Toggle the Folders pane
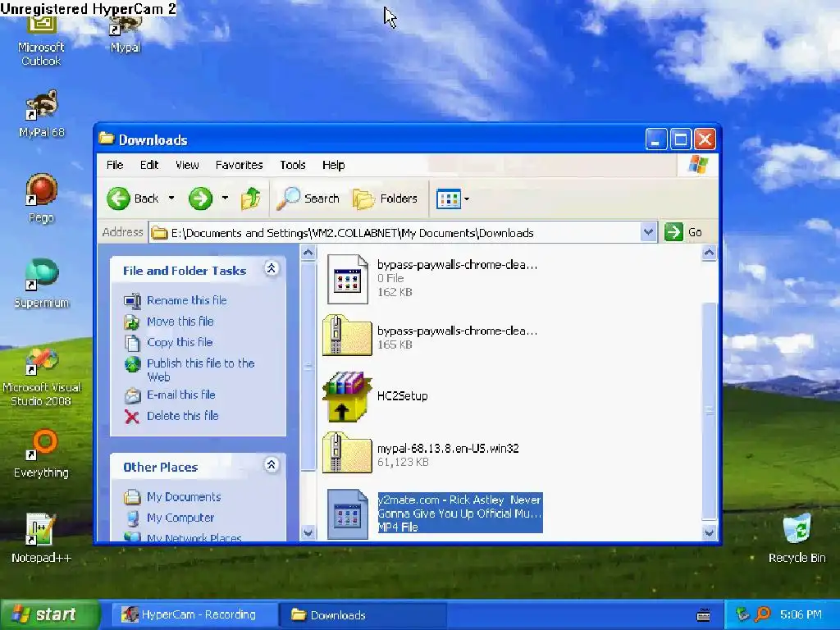 point(386,199)
